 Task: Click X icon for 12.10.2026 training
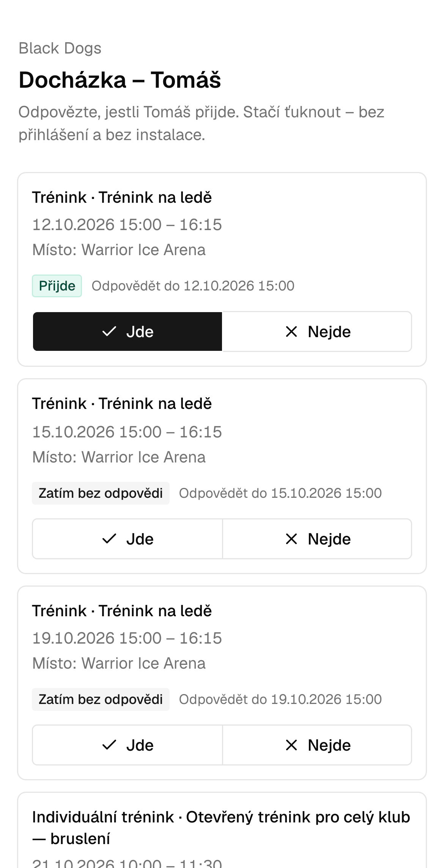[x=291, y=331]
